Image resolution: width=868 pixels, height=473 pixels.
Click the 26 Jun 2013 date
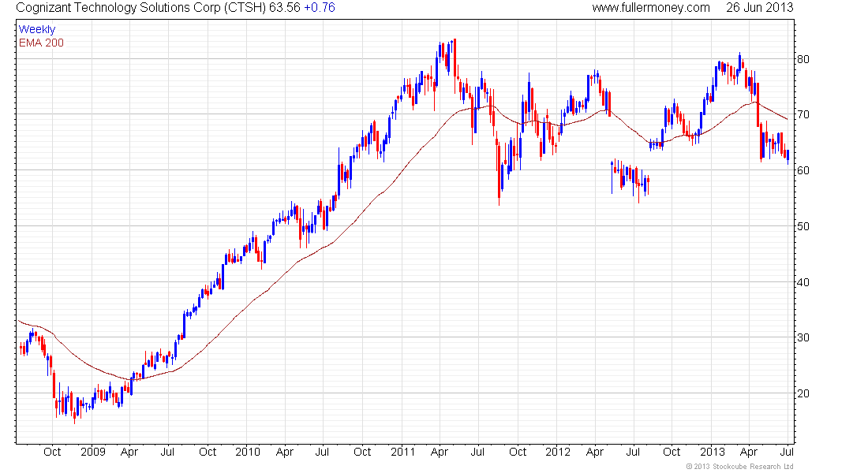(x=759, y=8)
